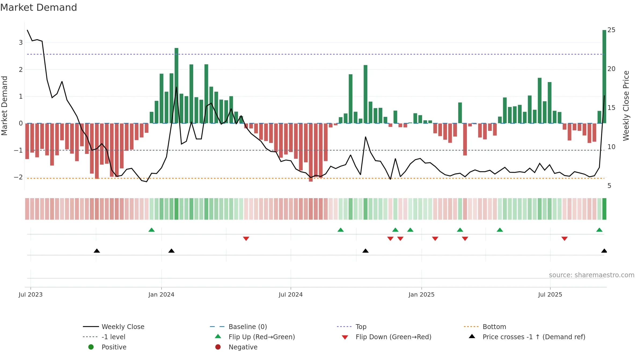Click the tallest green bar at chart's right edge
Screen dimensions: 644x362
pyautogui.click(x=604, y=77)
